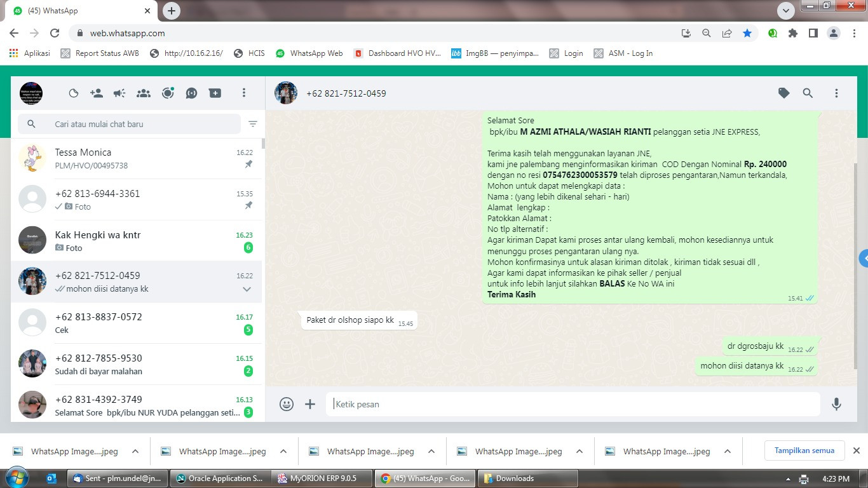Record a voice message with microphone
868x488 pixels.
(x=837, y=404)
